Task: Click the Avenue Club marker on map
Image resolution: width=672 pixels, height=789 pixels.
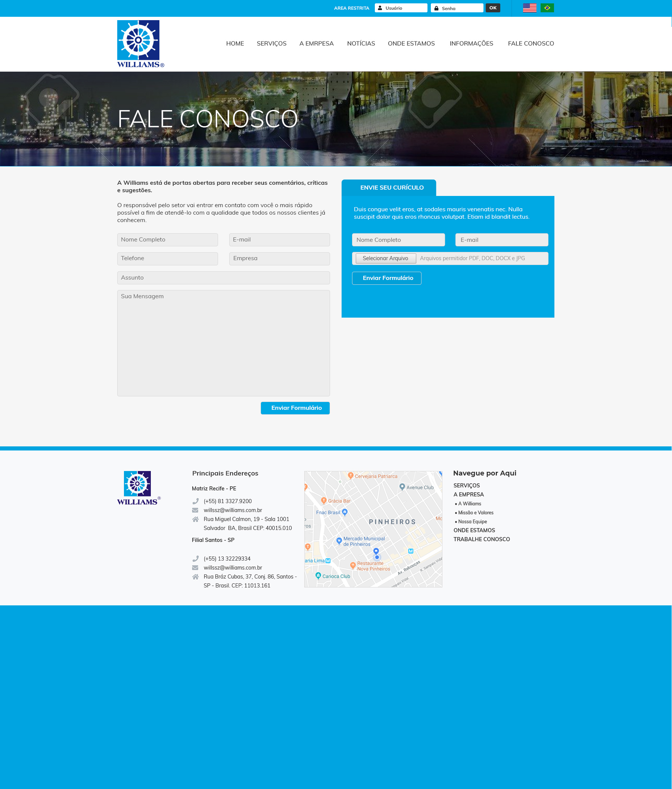Action: click(402, 486)
